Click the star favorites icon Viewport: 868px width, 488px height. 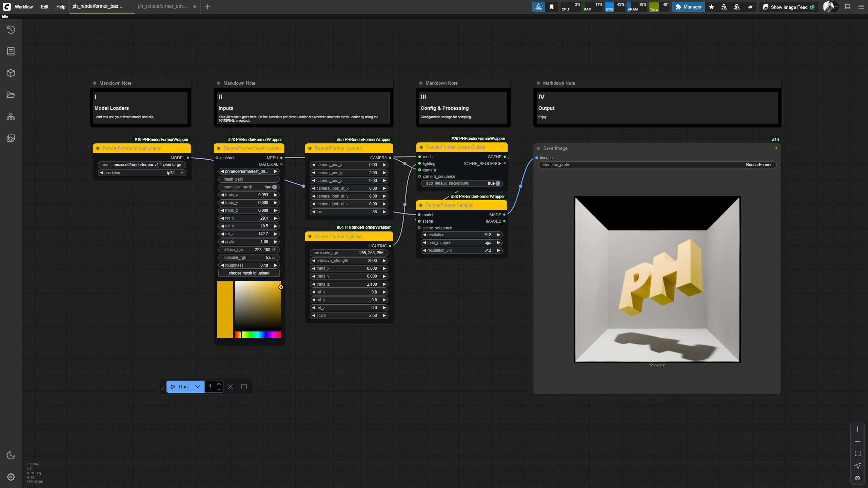711,7
